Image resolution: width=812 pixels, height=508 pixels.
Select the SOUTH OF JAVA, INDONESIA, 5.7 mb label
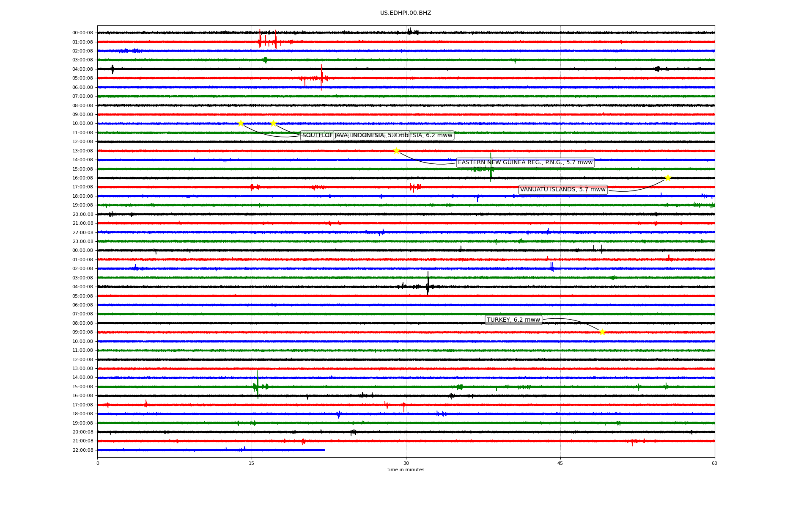point(355,135)
